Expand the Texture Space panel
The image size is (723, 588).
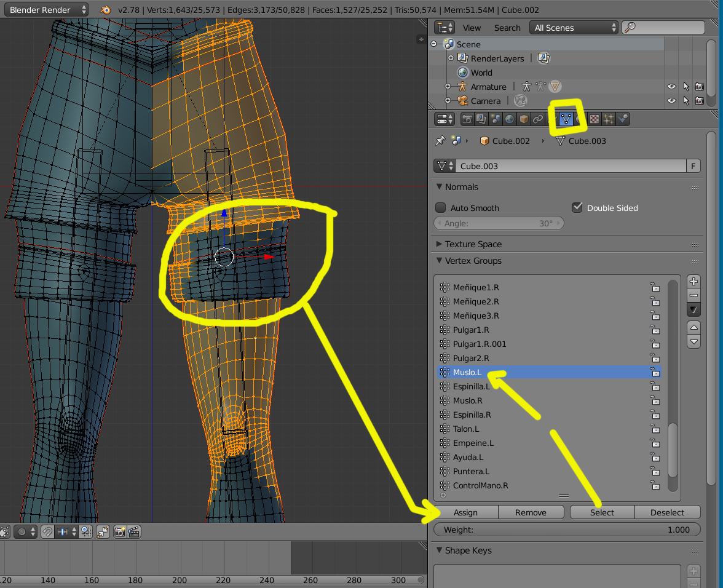[473, 244]
